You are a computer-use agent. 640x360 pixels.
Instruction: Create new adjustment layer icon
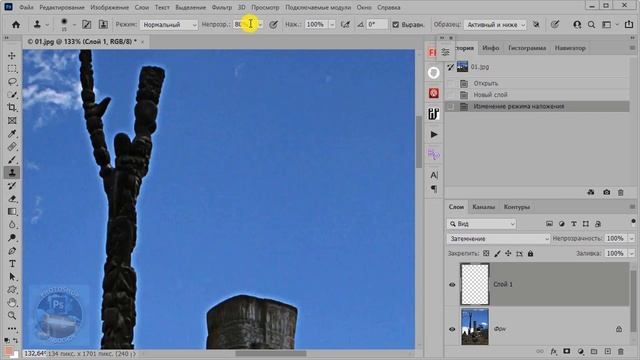point(580,351)
